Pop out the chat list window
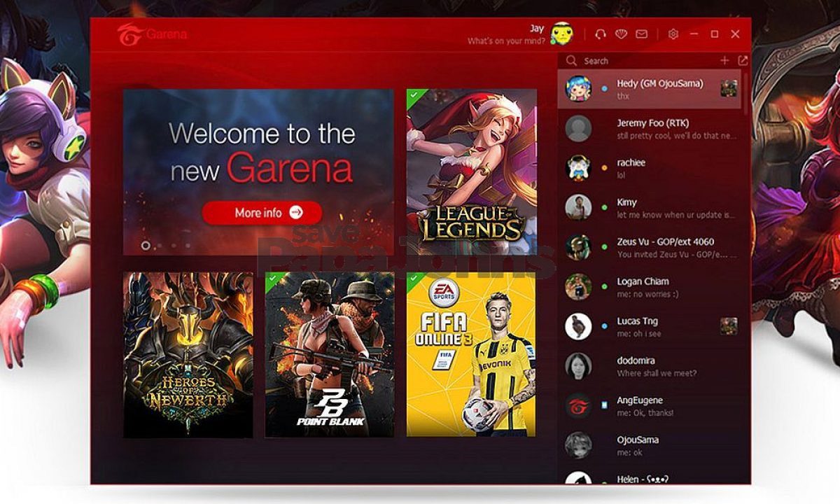This screenshot has width=840, height=504. click(743, 61)
